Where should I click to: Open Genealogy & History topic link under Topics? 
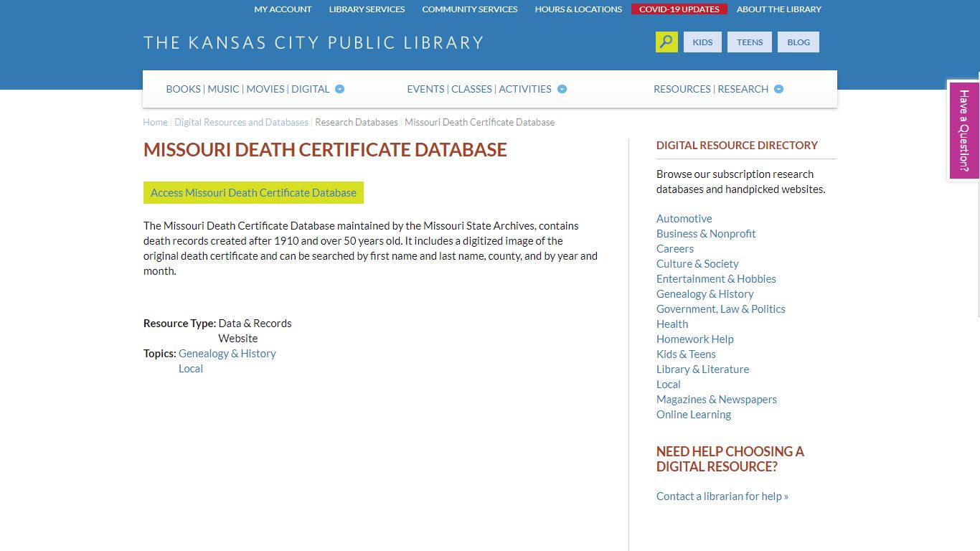[227, 354]
